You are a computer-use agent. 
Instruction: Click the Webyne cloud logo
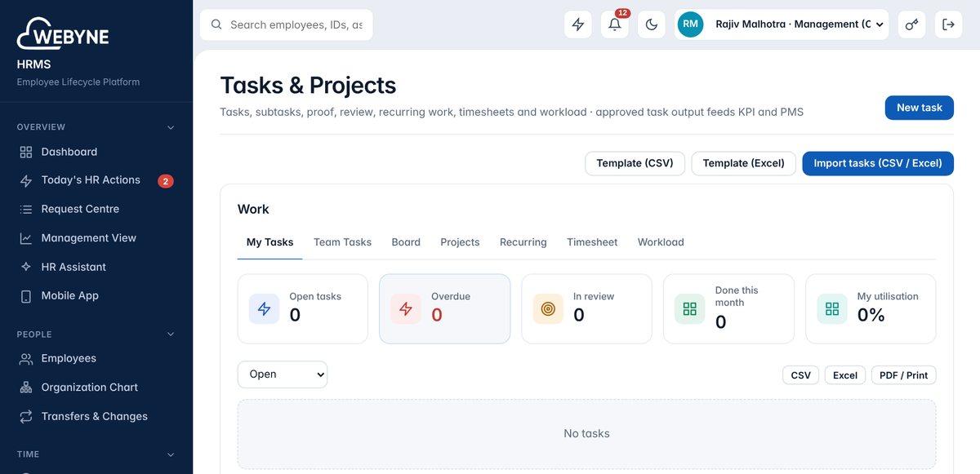63,35
